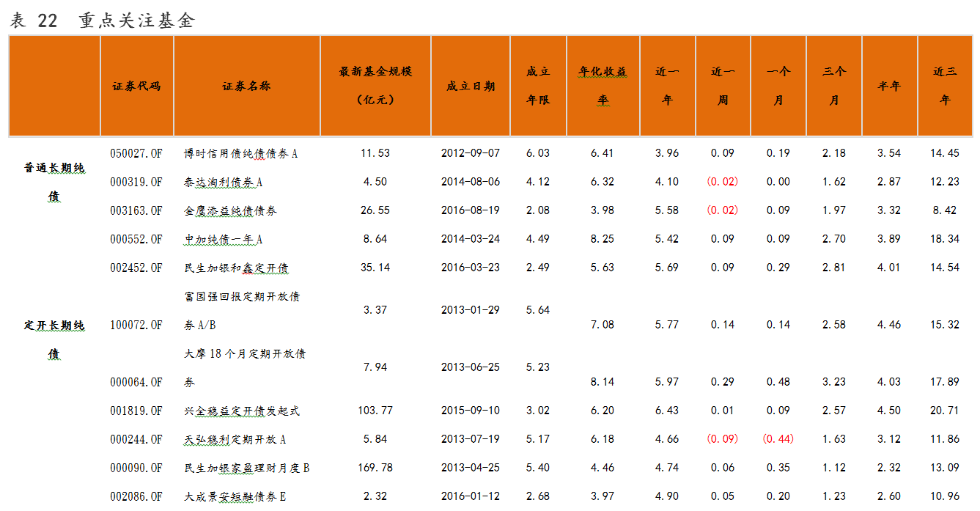Click fund code 050027.OF

point(136,153)
